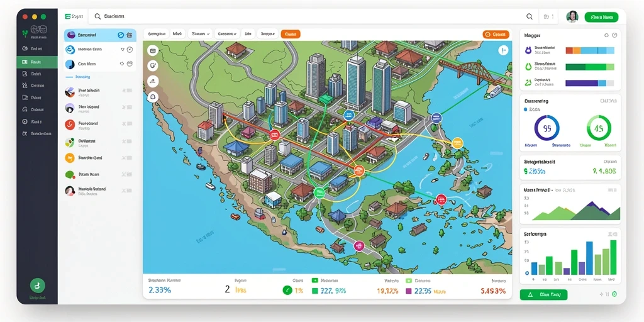Click the search magnifier icon left of the search field
Viewport: 644px width, 322px height.
(97, 16)
